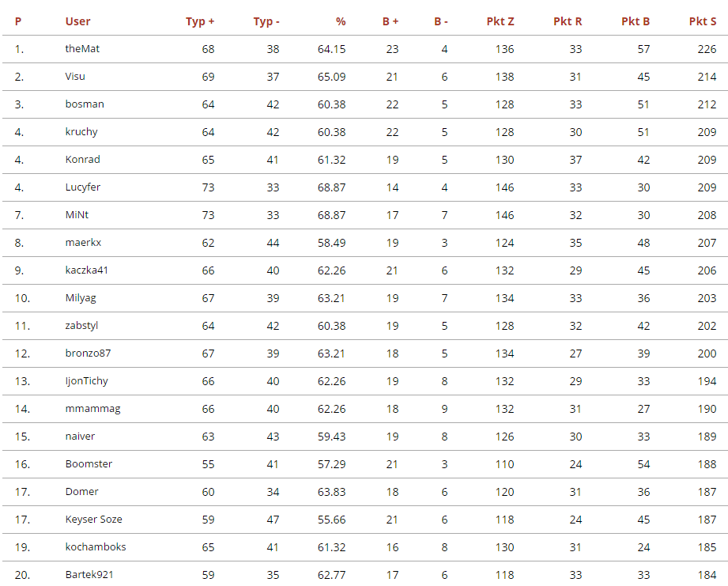
Task: Sort by Pkt B column header
Action: coord(636,21)
